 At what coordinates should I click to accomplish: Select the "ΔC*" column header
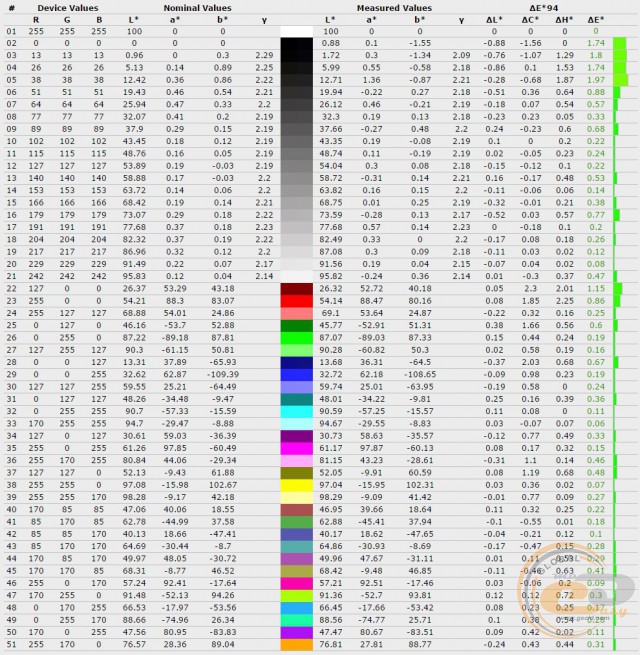[530, 20]
